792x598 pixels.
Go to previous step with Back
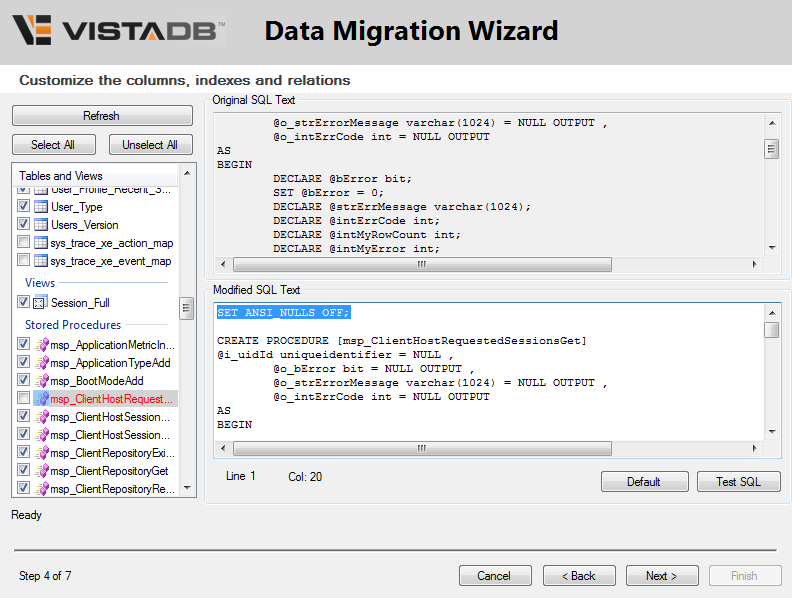tap(579, 576)
